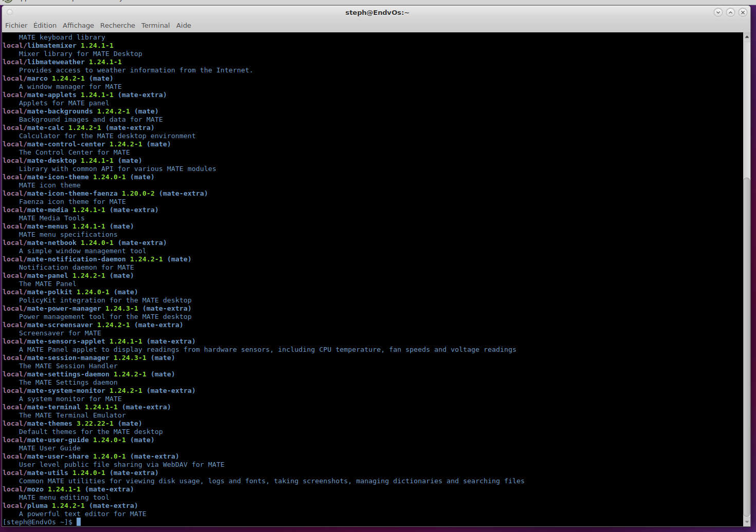Click local/mate-polkit 1.24.0-1 line
The width and height of the screenshot is (756, 532).
coord(70,292)
